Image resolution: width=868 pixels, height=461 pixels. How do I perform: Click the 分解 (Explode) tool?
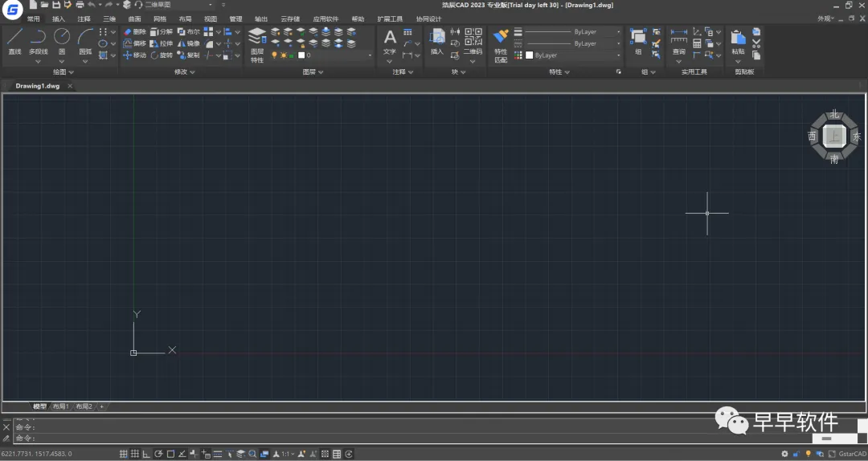(162, 32)
